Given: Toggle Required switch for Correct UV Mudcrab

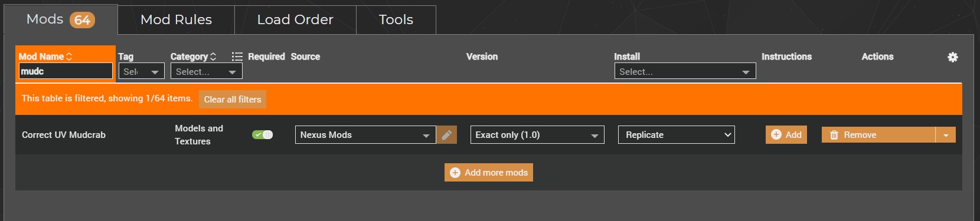Looking at the screenshot, I should click(x=263, y=135).
